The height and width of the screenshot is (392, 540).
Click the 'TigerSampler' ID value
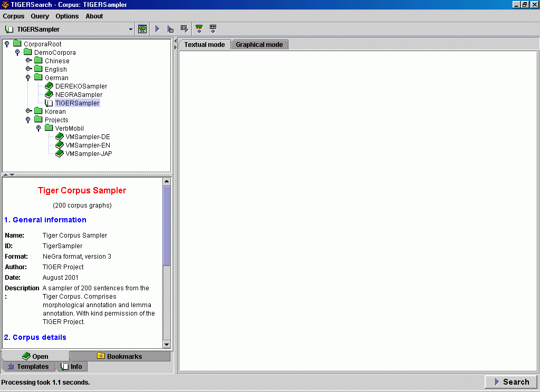[x=62, y=246]
